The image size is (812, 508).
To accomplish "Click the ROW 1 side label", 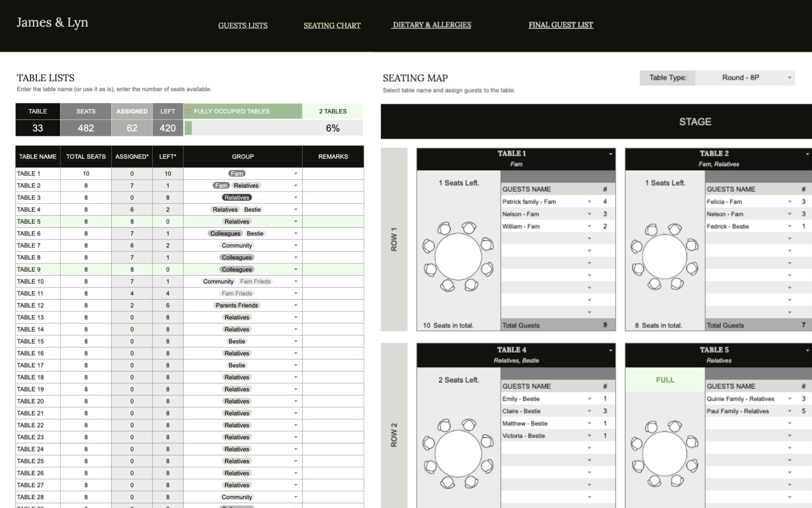I will (x=394, y=239).
